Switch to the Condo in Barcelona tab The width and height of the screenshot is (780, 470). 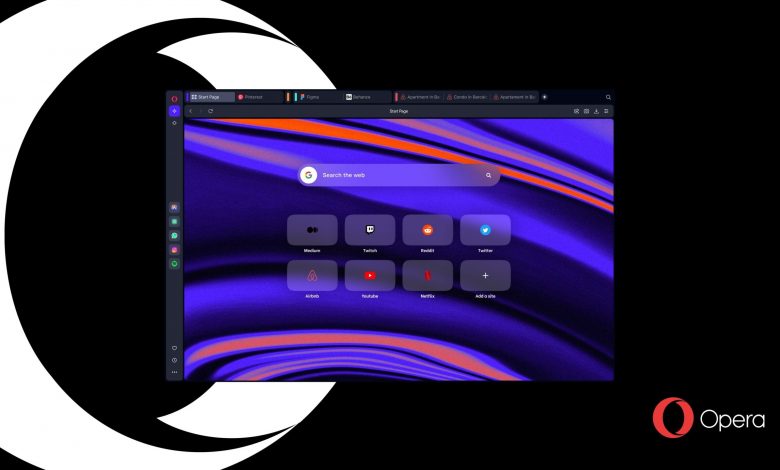(x=467, y=97)
